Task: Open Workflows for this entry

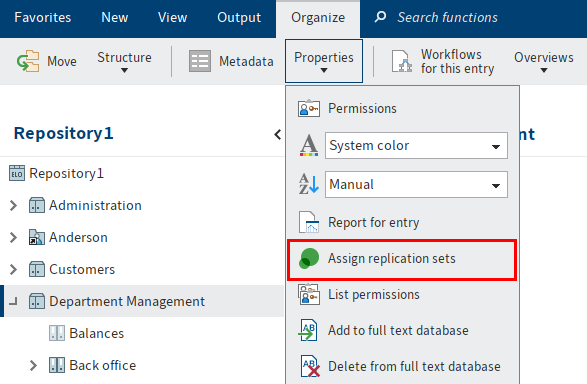Action: [x=457, y=61]
